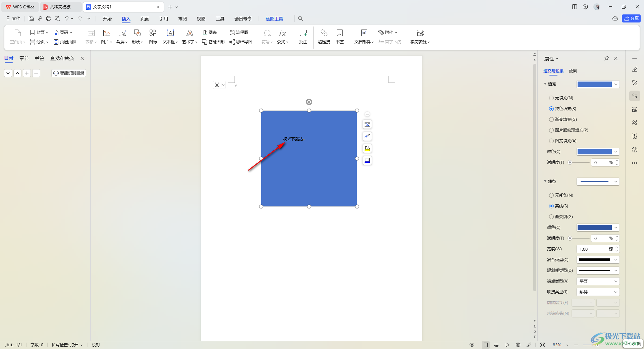
Task: Insert a mind map
Action: 241,42
